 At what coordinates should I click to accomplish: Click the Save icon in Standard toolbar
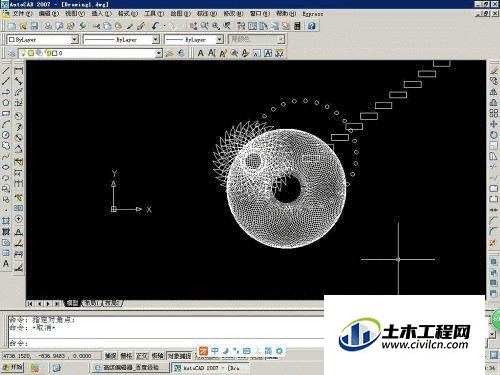coord(34,26)
